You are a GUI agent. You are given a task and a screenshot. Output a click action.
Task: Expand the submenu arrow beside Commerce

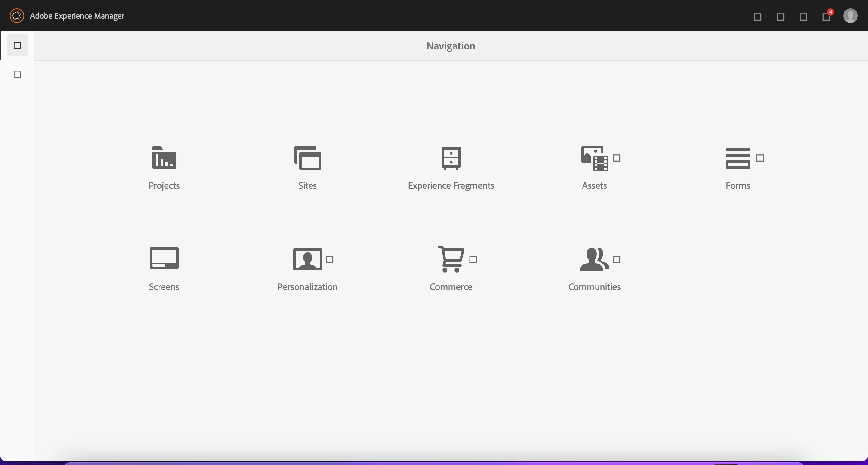(x=473, y=259)
